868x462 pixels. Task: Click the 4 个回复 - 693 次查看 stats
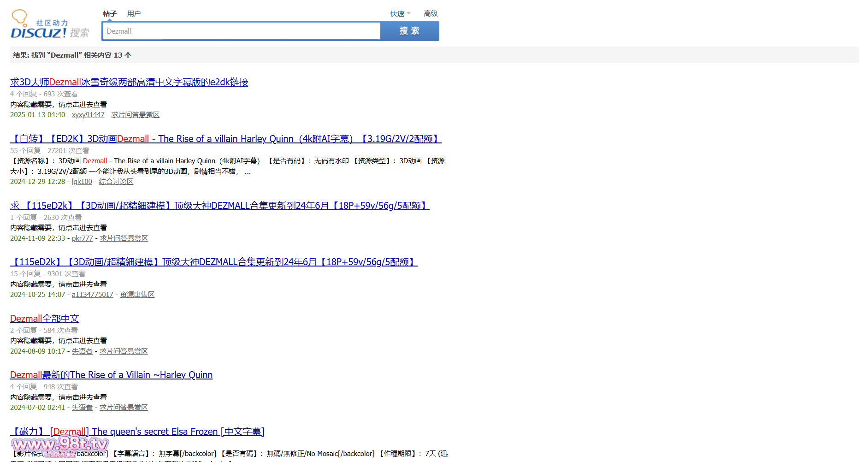coord(44,94)
